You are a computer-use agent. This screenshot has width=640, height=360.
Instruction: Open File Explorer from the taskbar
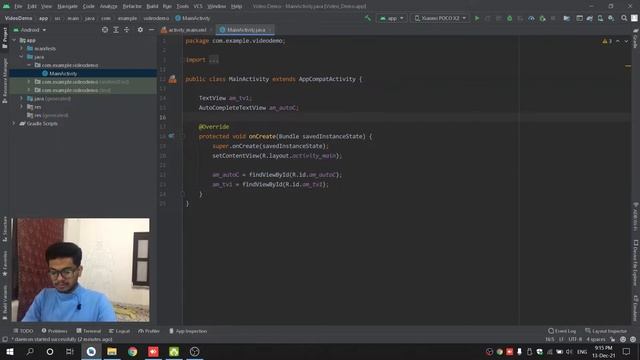click(x=112, y=351)
